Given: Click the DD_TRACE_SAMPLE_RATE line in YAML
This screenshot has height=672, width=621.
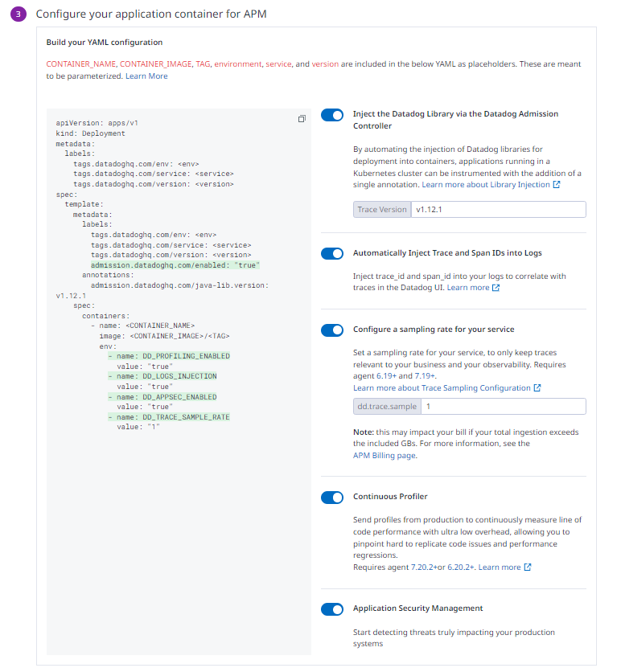Looking at the screenshot, I should (169, 417).
